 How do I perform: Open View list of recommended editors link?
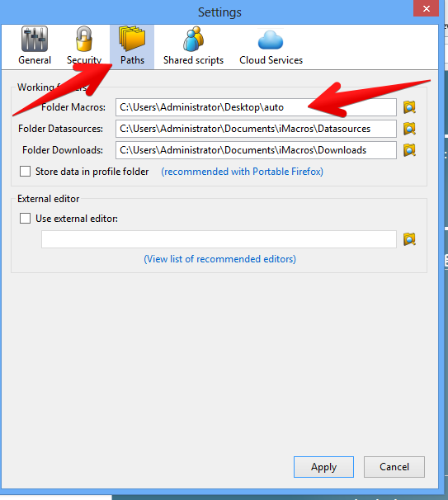[219, 259]
